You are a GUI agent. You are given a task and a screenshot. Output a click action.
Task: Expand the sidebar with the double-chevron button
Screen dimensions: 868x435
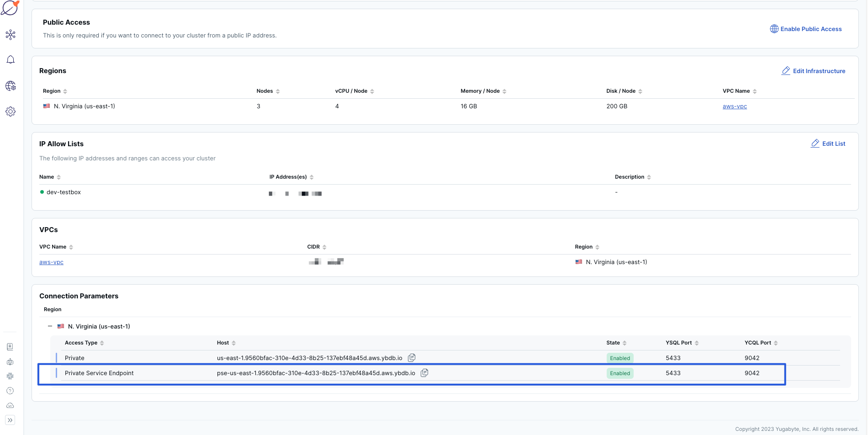10,419
